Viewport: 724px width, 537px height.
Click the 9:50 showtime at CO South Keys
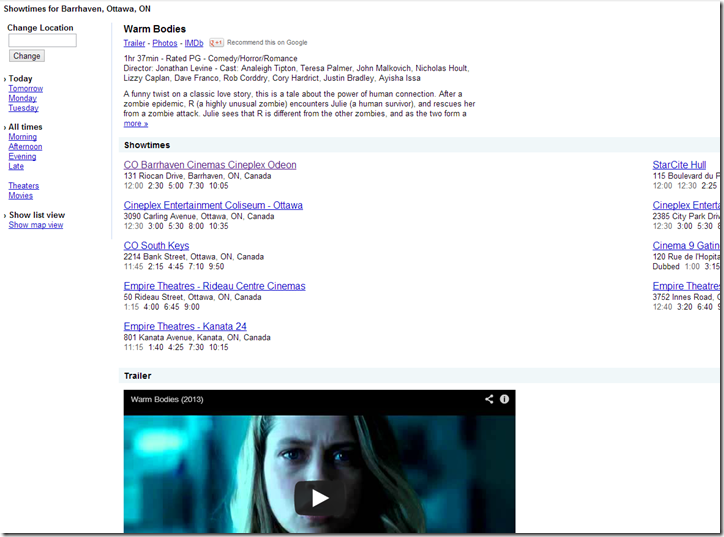(x=216, y=266)
